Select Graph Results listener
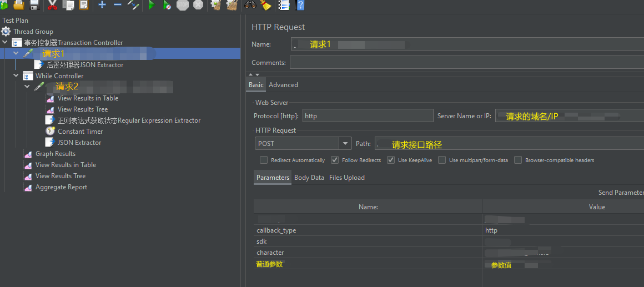The height and width of the screenshot is (287, 644). (x=56, y=154)
